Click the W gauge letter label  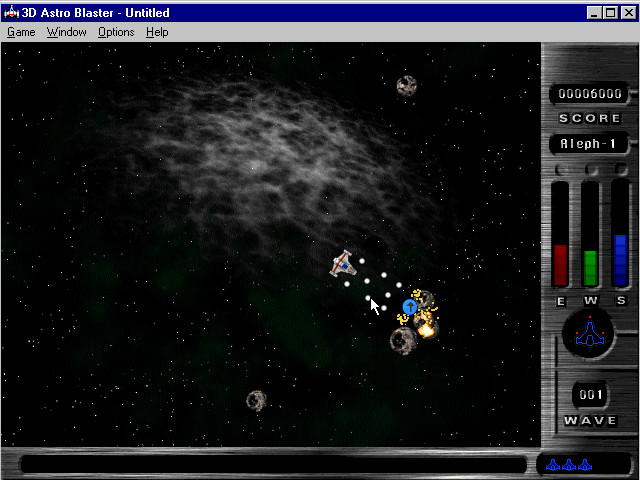coord(591,301)
